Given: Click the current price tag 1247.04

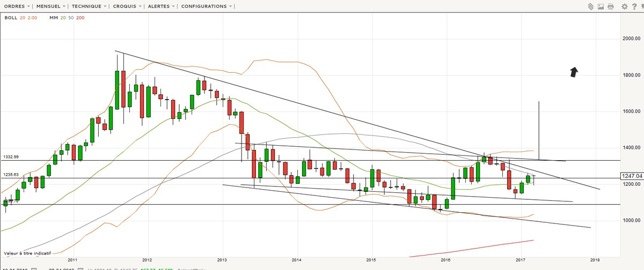Looking at the screenshot, I should pyautogui.click(x=631, y=176).
